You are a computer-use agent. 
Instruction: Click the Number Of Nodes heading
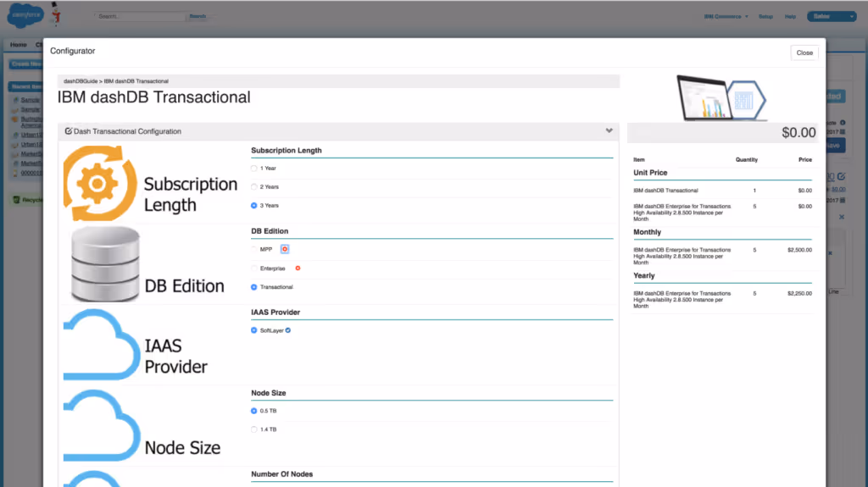[x=281, y=474]
